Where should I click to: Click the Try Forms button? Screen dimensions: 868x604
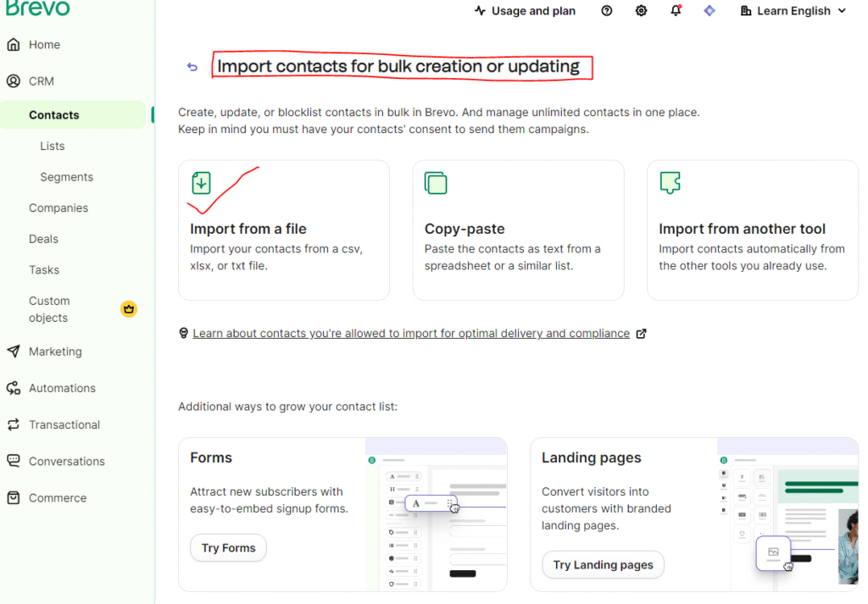coord(228,548)
